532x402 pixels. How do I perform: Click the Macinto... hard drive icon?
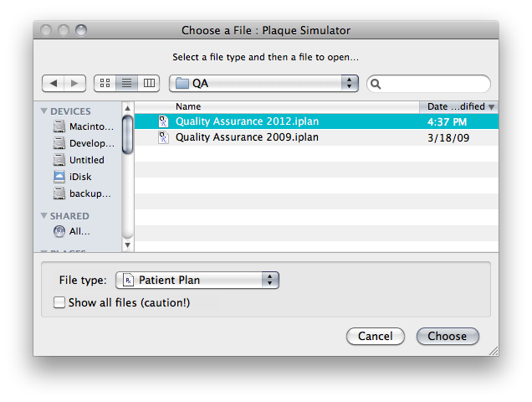point(59,126)
